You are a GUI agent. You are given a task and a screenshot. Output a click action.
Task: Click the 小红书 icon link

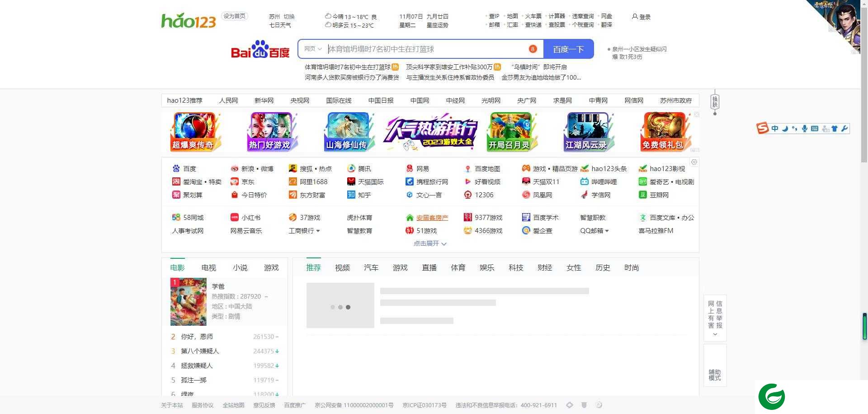pyautogui.click(x=234, y=217)
